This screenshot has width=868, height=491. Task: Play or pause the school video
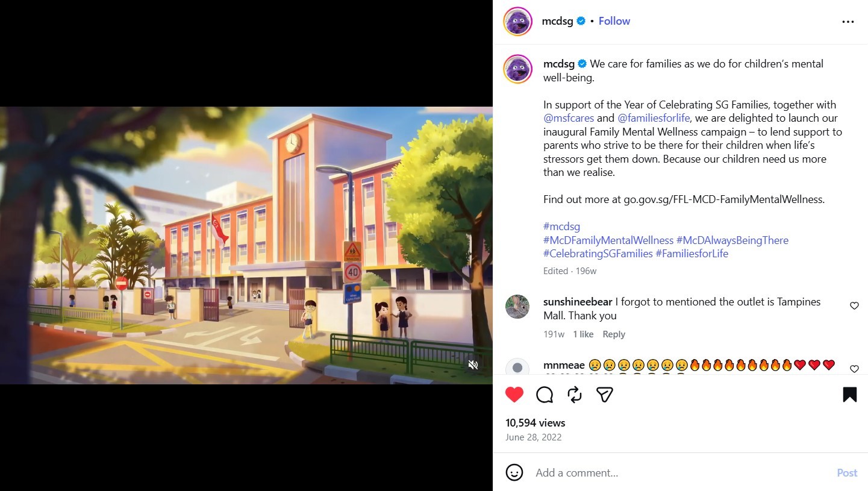click(x=246, y=245)
